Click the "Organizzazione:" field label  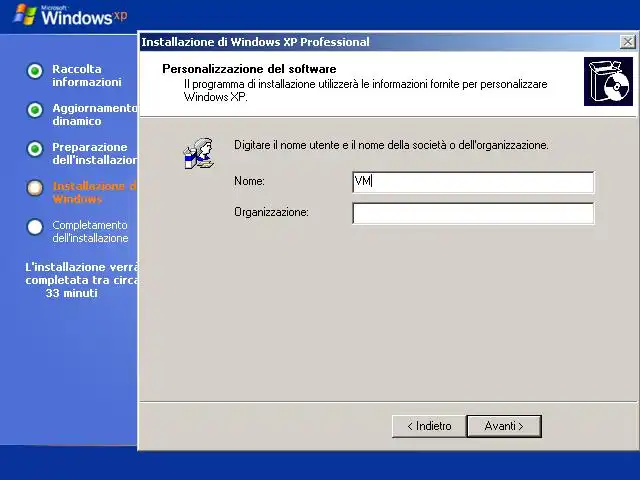click(x=271, y=212)
